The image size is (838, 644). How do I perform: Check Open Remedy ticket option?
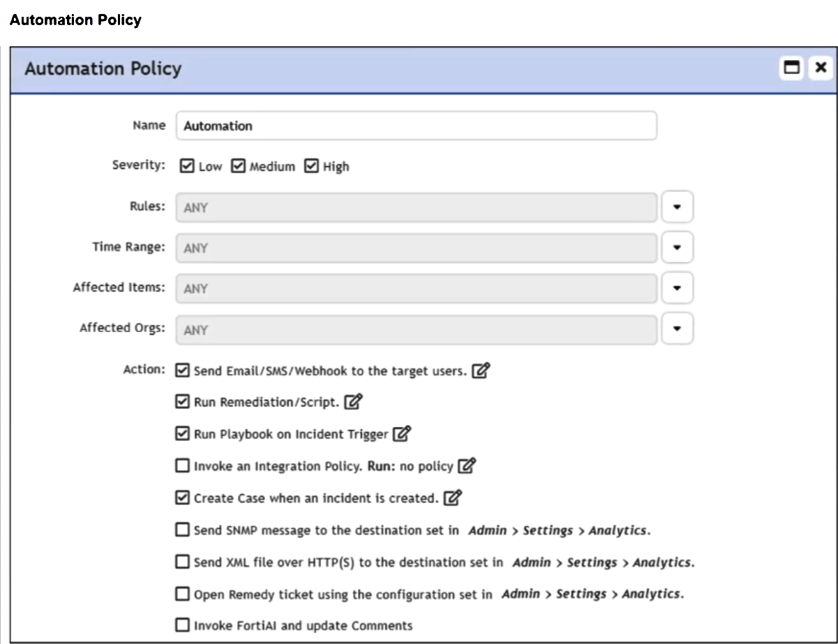(x=182, y=594)
